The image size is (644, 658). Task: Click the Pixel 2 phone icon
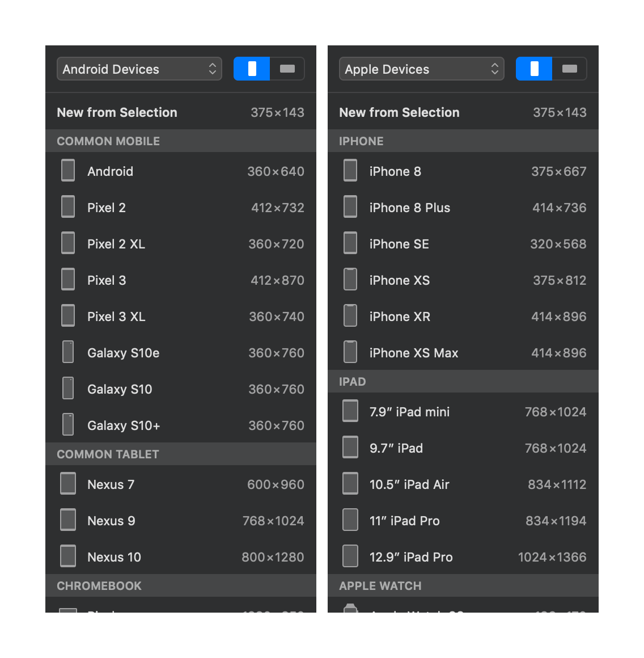tap(68, 206)
